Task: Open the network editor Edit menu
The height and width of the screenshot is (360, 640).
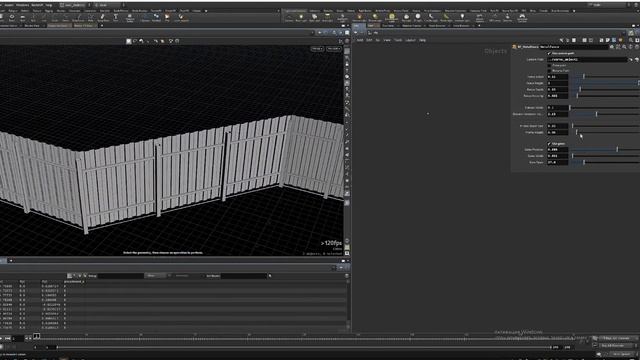Action: click(x=369, y=40)
